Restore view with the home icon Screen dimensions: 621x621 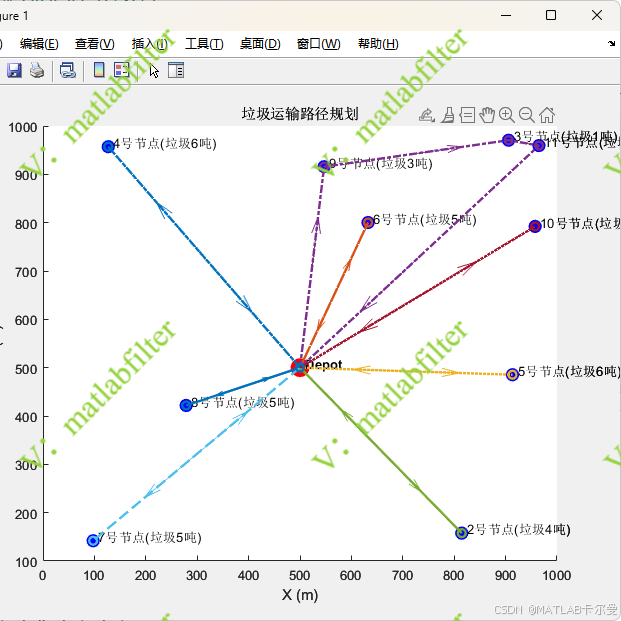tap(547, 115)
